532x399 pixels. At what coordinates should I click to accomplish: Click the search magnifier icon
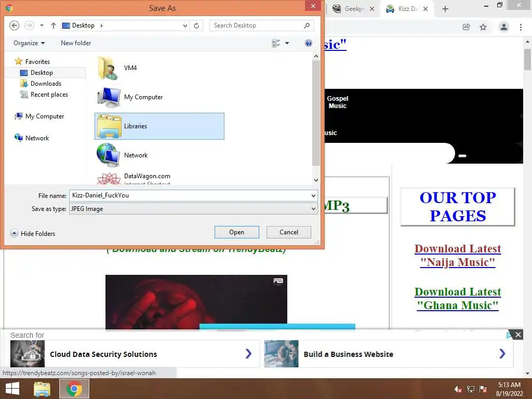(307, 25)
